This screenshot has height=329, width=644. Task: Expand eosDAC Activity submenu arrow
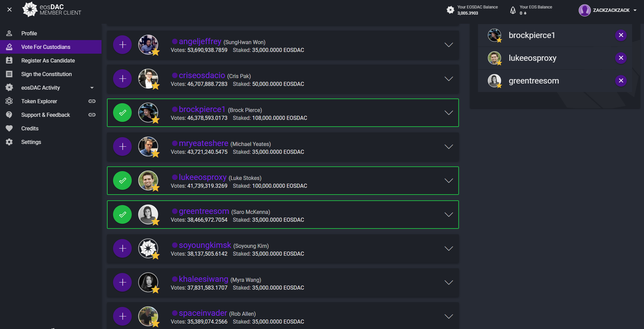[x=92, y=88]
